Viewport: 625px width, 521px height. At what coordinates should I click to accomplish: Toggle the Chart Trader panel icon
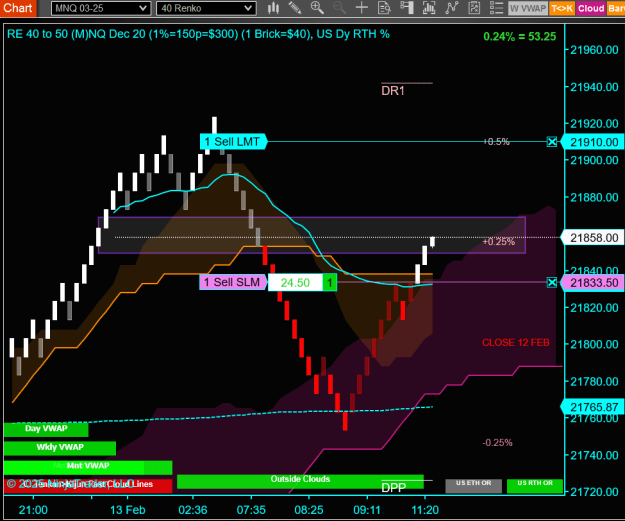click(407, 8)
